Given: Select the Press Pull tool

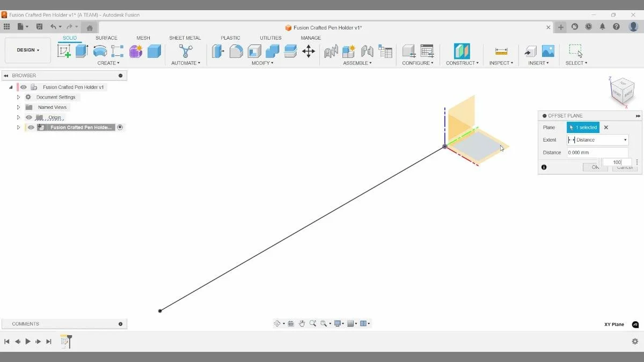Looking at the screenshot, I should coord(218,51).
